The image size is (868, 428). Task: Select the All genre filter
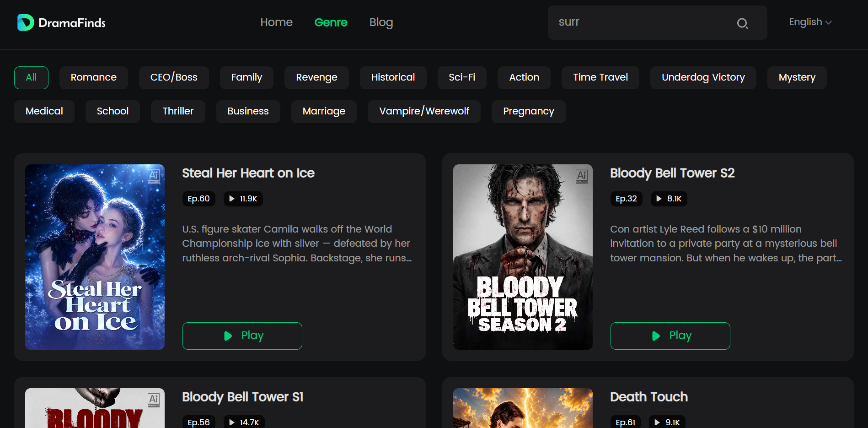tap(31, 77)
